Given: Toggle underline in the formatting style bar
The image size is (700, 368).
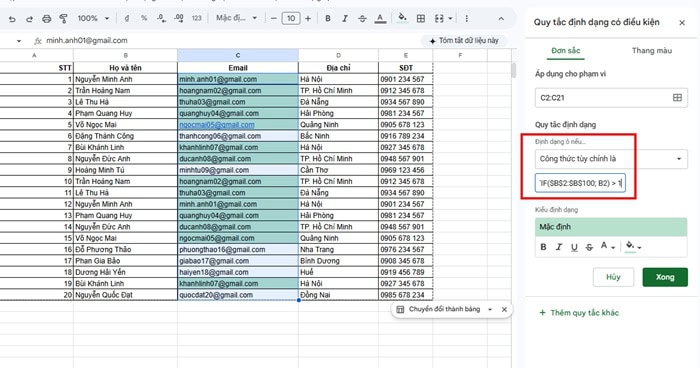Looking at the screenshot, I should [x=574, y=247].
